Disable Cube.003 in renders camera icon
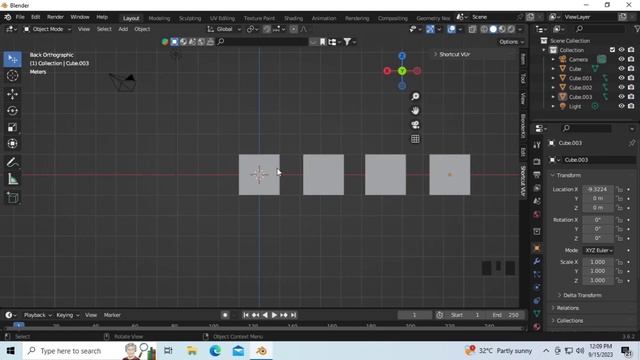 click(631, 97)
